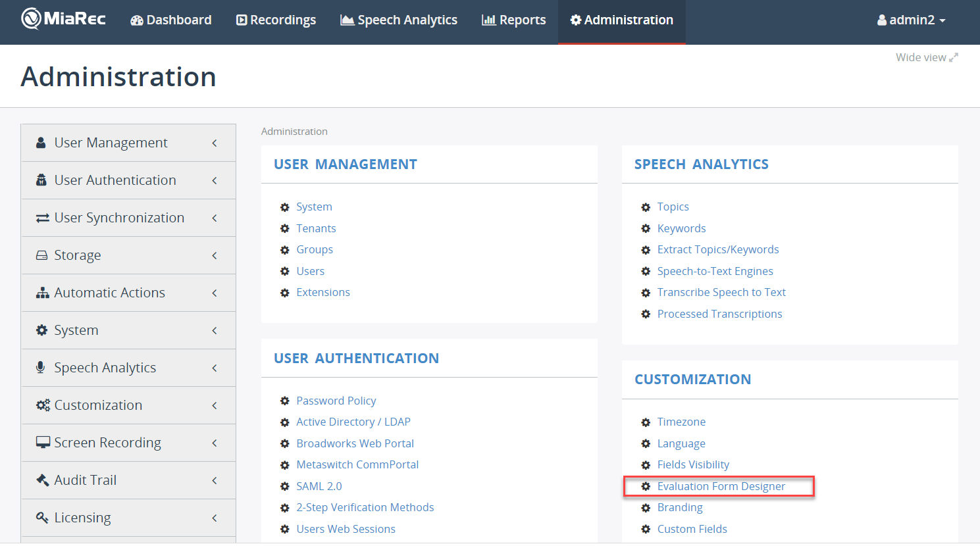The height and width of the screenshot is (546, 980).
Task: Click the Screen Recording monitor icon
Action: [x=43, y=443]
